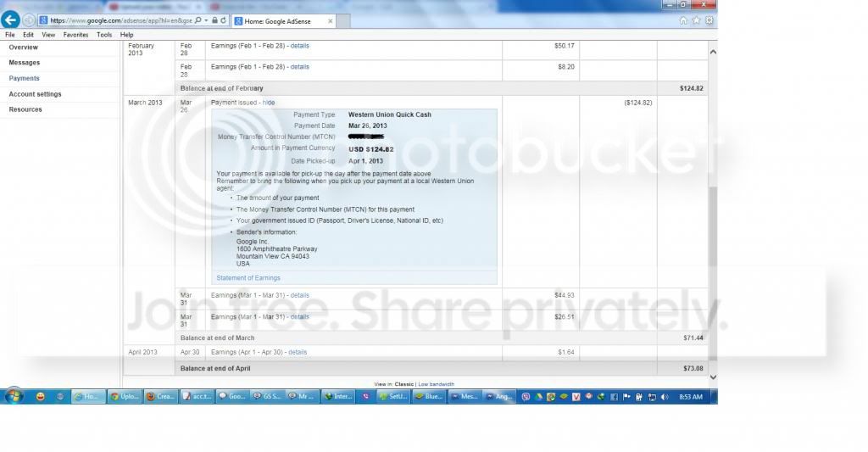The height and width of the screenshot is (452, 868).
Task: Open browser Tools gear icon
Action: pos(709,20)
